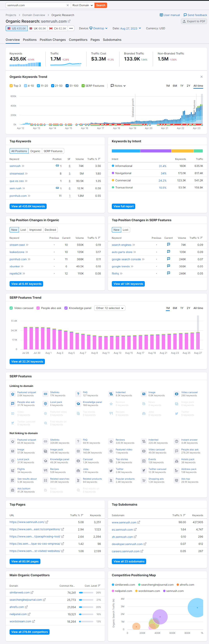The width and height of the screenshot is (209, 644).
Task: Switch to the Subdomains tab
Action: click(x=112, y=40)
